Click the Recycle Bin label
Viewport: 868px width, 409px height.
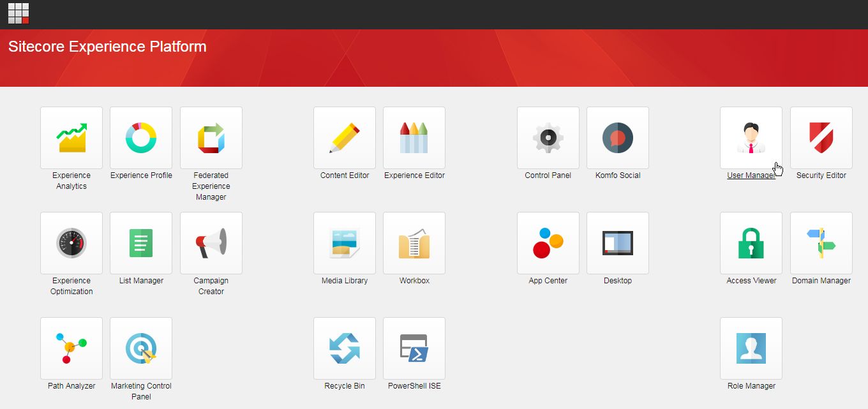click(345, 386)
